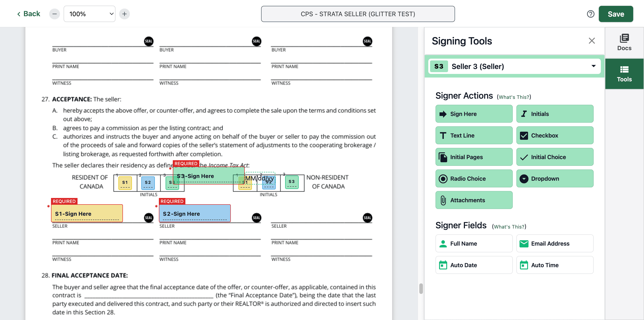Image resolution: width=644 pixels, height=320 pixels.
Task: Edit the document title field
Action: (x=358, y=14)
